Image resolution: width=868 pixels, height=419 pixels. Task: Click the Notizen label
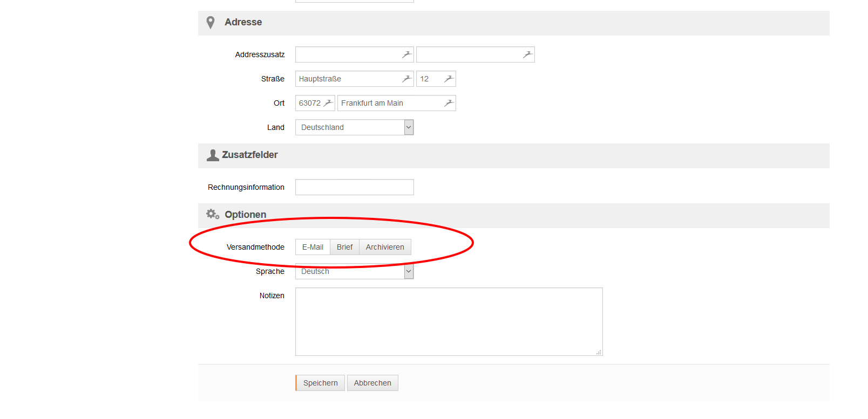272,296
